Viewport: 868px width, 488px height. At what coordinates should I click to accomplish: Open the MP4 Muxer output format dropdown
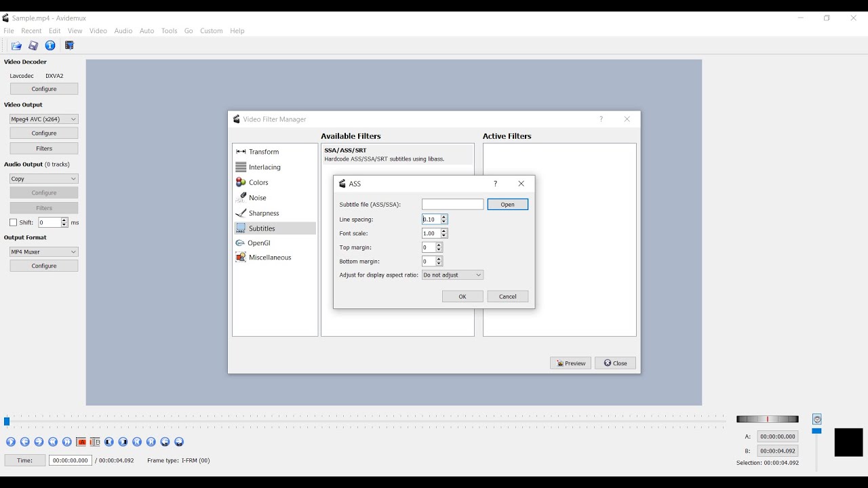(44, 252)
